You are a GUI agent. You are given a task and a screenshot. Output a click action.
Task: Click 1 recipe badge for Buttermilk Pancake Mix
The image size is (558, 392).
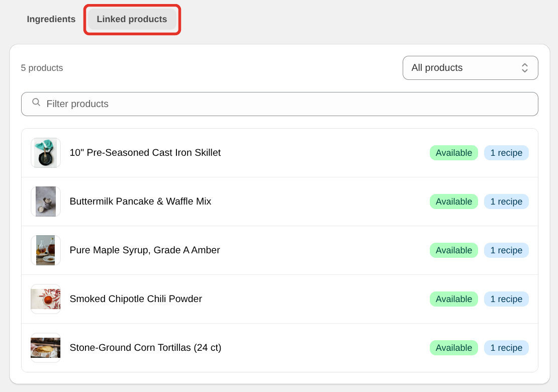click(x=506, y=202)
